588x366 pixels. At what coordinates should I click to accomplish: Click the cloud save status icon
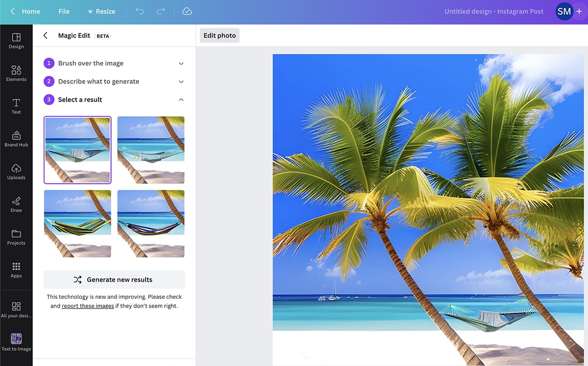pyautogui.click(x=187, y=11)
